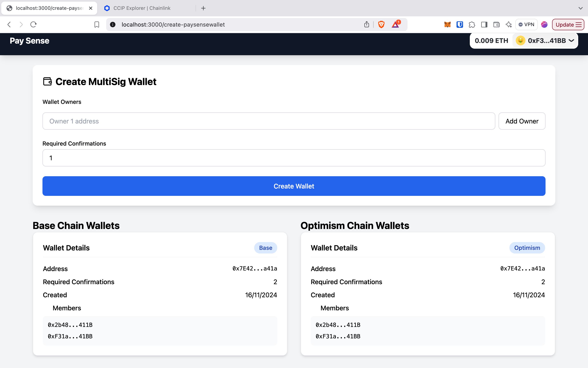This screenshot has width=588, height=368.
Task: Open the Brave Wallet icon
Action: (x=496, y=25)
